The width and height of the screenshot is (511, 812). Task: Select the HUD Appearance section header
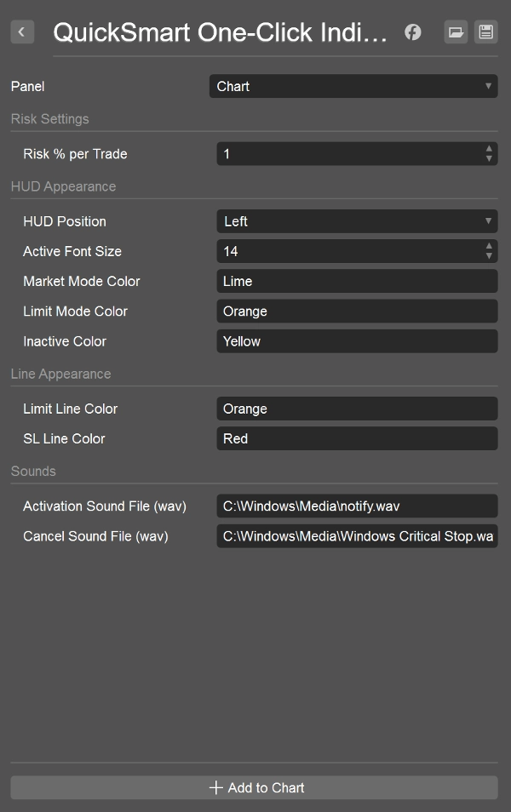[x=63, y=186]
